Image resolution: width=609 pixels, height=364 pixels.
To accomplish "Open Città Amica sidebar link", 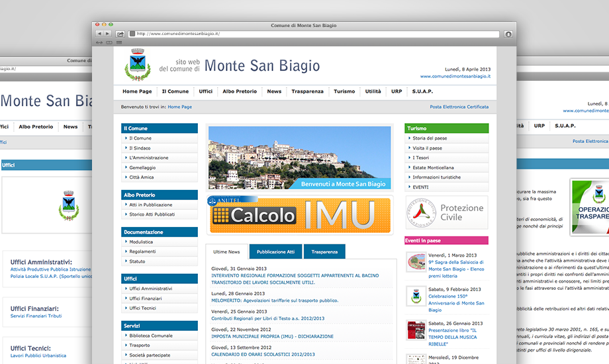I will point(142,177).
